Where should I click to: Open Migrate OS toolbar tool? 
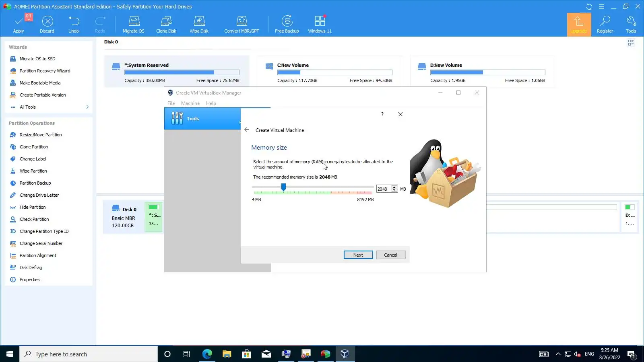point(134,25)
